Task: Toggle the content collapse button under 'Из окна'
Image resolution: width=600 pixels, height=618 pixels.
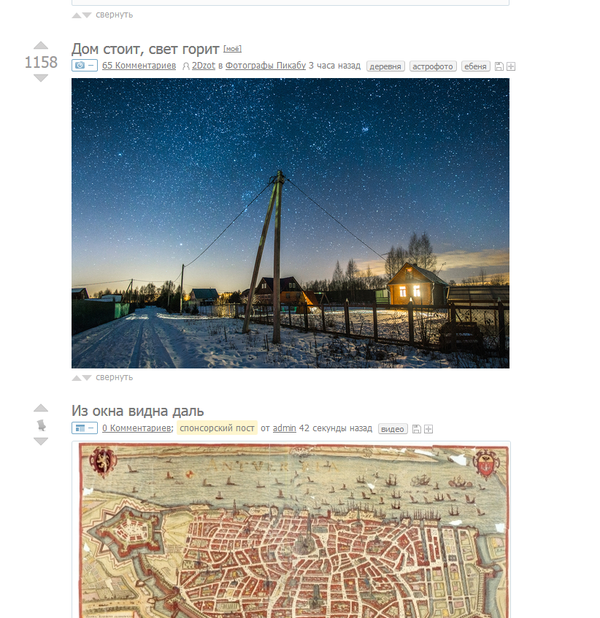Action: coord(84,428)
